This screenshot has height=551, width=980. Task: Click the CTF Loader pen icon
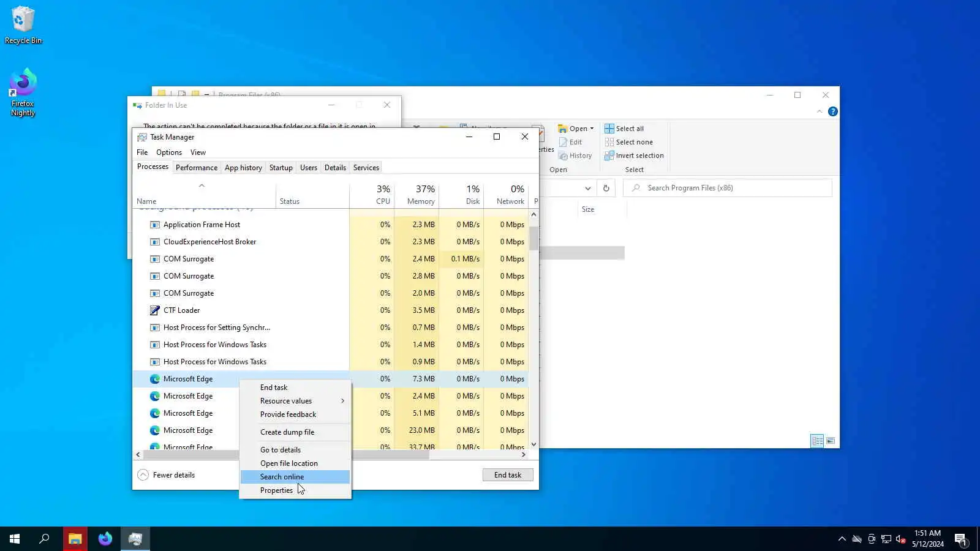(x=155, y=310)
